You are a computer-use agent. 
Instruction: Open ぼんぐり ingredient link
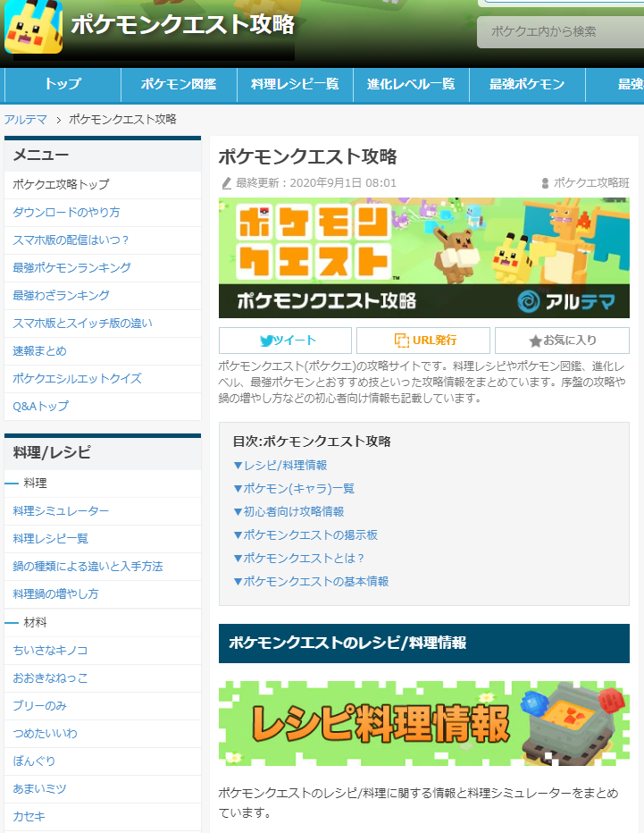click(103, 761)
